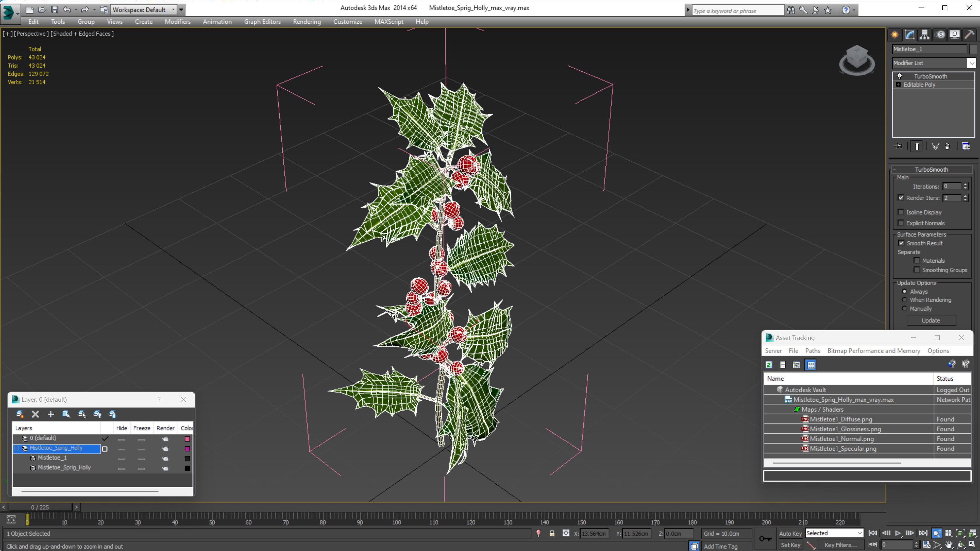Click the Play Animation button
This screenshot has width=980, height=551.
click(898, 533)
